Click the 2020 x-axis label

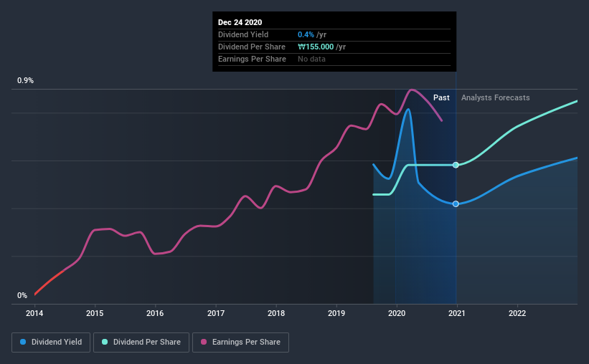[x=397, y=313]
